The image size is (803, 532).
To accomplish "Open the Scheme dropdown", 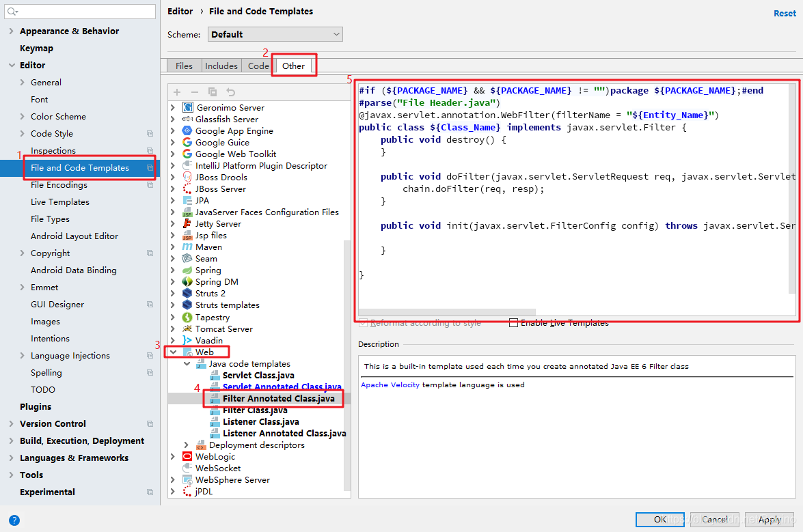I will tap(275, 33).
